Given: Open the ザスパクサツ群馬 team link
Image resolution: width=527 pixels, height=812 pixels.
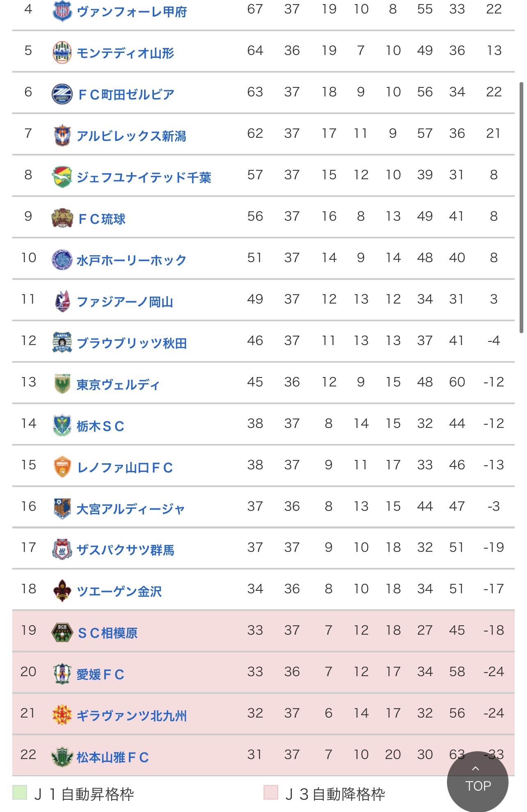Looking at the screenshot, I should pyautogui.click(x=126, y=550).
